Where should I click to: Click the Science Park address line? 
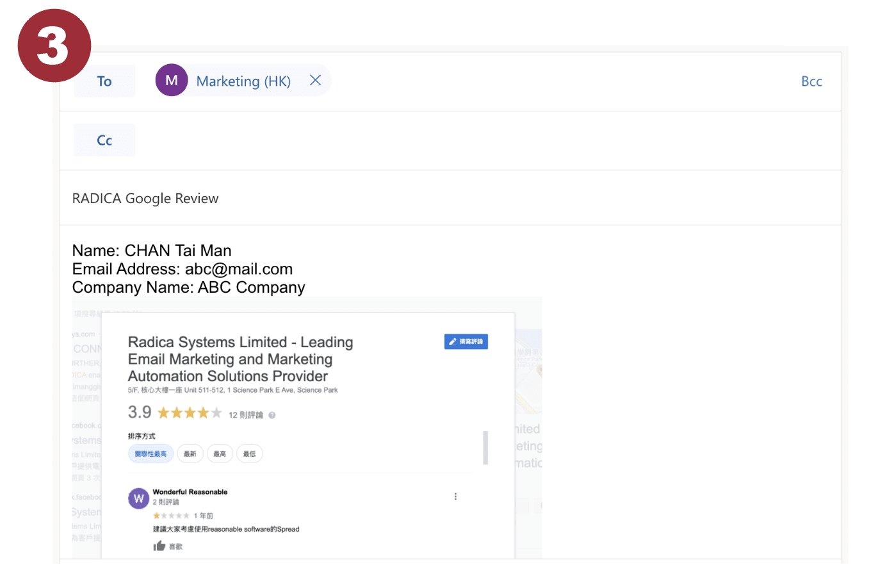[233, 390]
